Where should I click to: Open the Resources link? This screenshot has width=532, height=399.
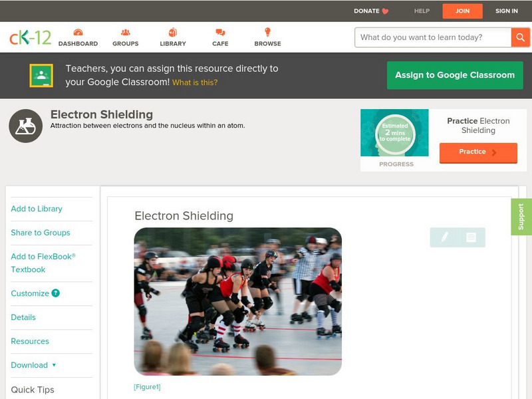tap(30, 341)
